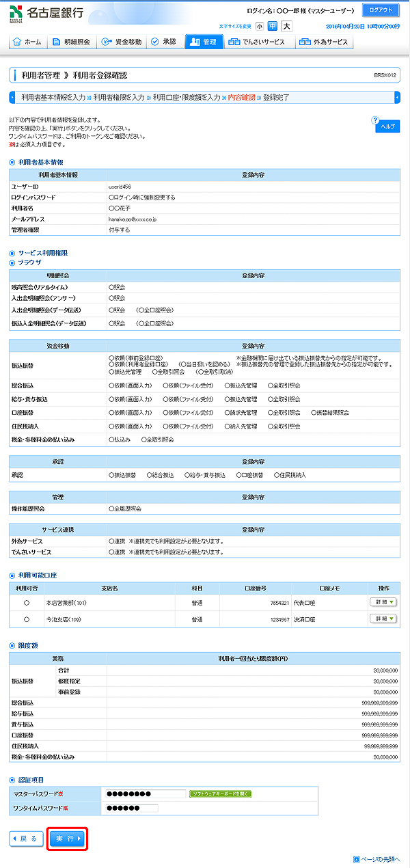
Task: Switch to the 承認 tab
Action: [165, 42]
